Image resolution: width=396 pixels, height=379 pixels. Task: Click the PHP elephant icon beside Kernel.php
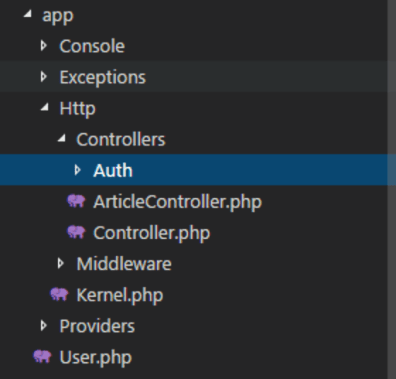pos(59,294)
